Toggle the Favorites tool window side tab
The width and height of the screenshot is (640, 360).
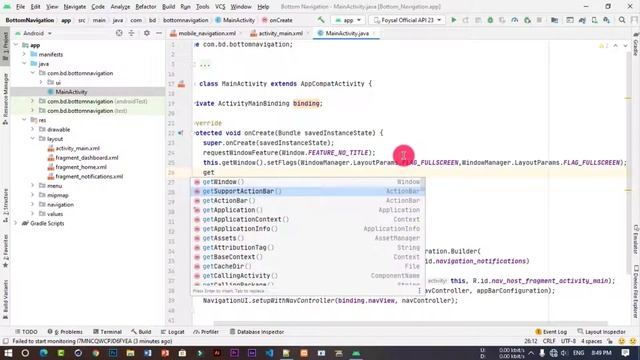coord(5,251)
